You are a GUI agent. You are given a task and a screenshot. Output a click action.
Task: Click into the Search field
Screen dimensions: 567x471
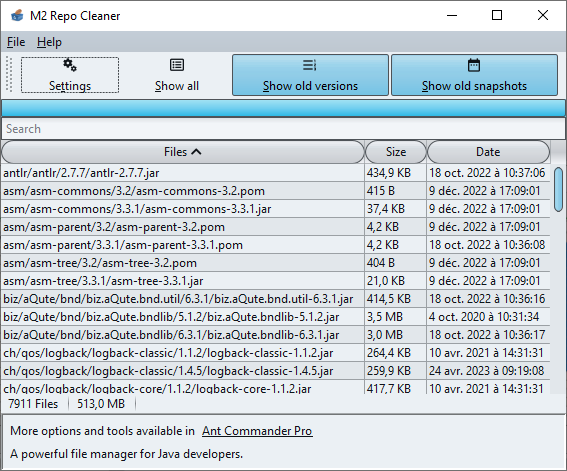coord(283,129)
